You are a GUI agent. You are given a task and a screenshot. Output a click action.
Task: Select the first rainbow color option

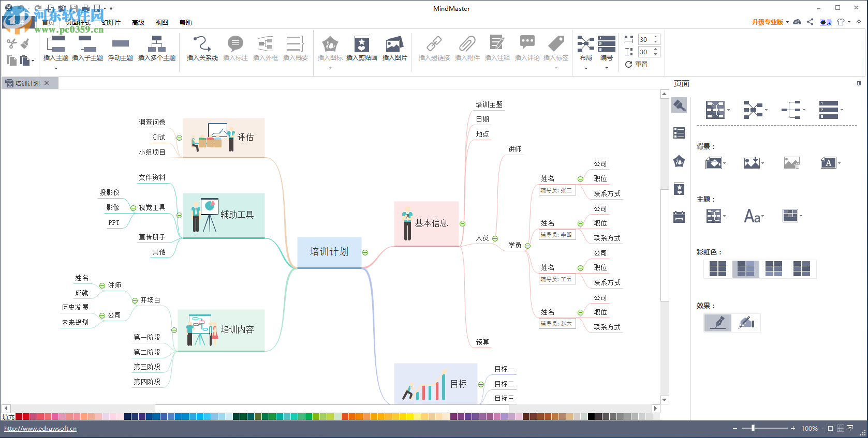click(718, 269)
